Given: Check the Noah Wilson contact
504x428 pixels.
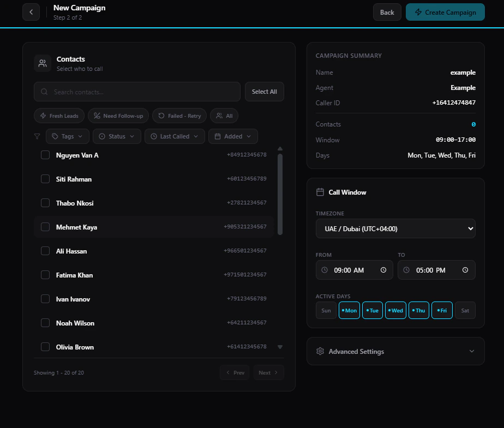Looking at the screenshot, I should (45, 323).
